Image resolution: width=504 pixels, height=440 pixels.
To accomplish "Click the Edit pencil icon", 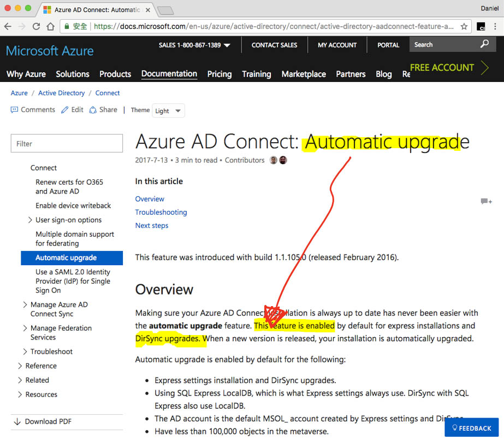I will (x=64, y=110).
